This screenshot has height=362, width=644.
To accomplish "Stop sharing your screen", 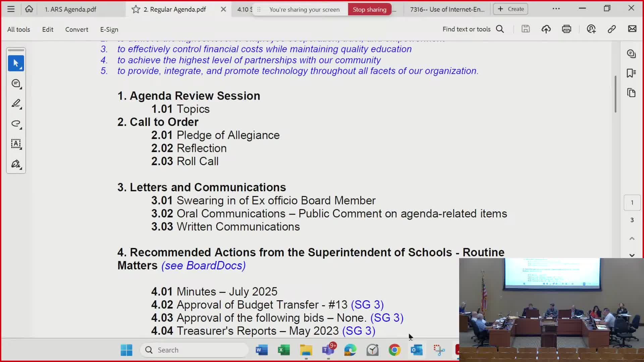I will [x=369, y=9].
